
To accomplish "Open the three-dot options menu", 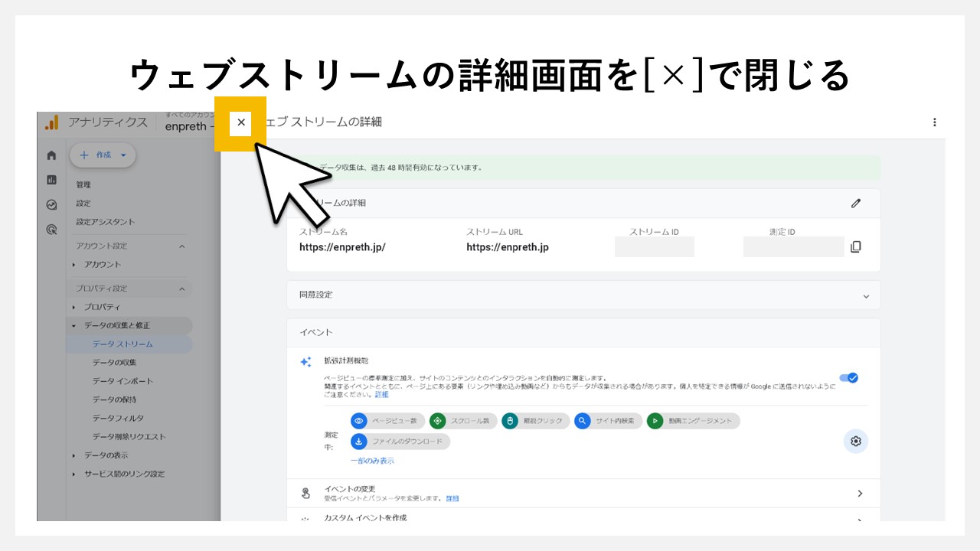I will click(x=934, y=122).
